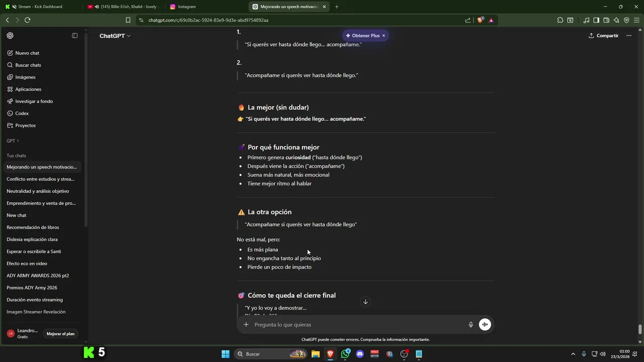Collapse the sidebar with the panel icon
Screen dimensions: 644x362
(74, 36)
